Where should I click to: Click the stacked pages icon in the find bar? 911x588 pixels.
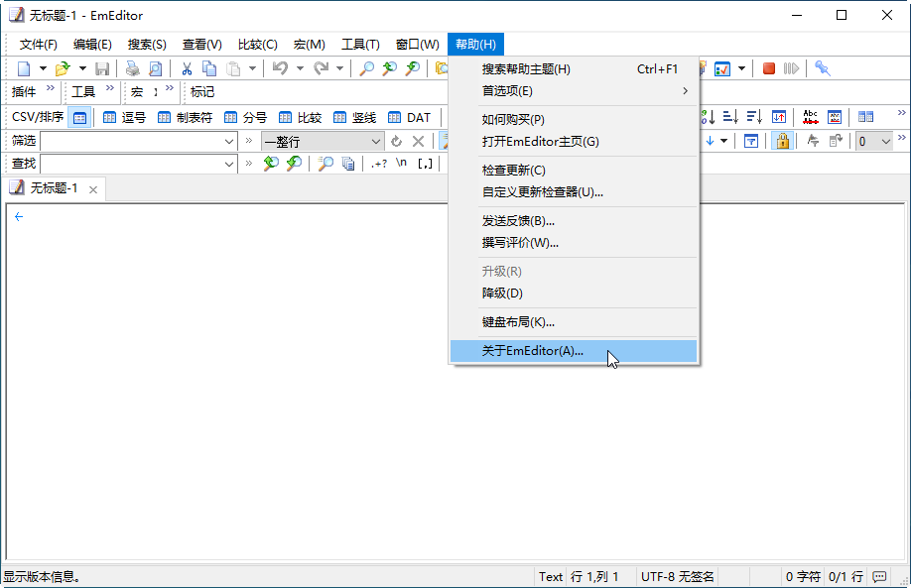(348, 164)
